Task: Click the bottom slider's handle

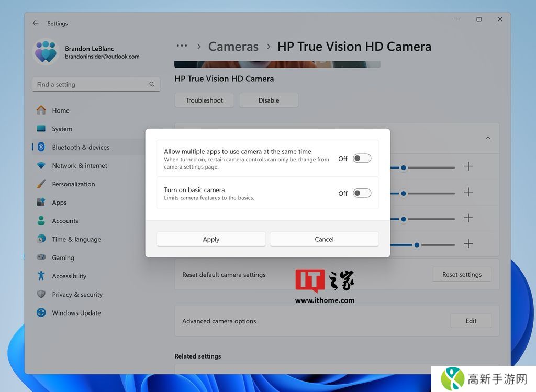Action: click(417, 244)
